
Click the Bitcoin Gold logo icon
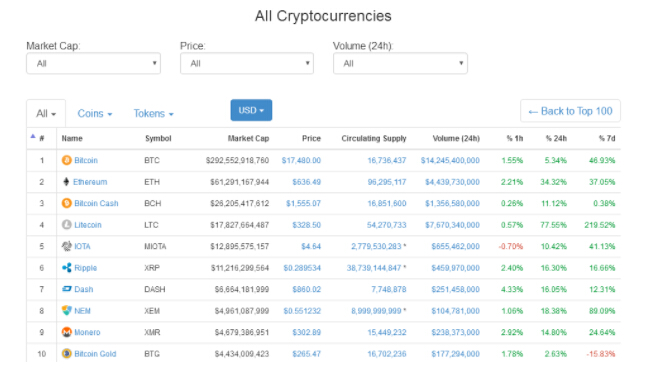click(x=67, y=354)
